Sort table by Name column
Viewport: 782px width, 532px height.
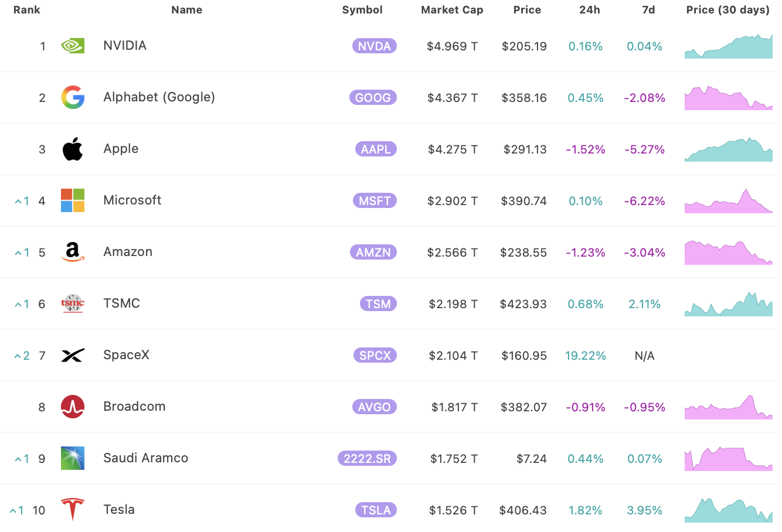[x=187, y=10]
